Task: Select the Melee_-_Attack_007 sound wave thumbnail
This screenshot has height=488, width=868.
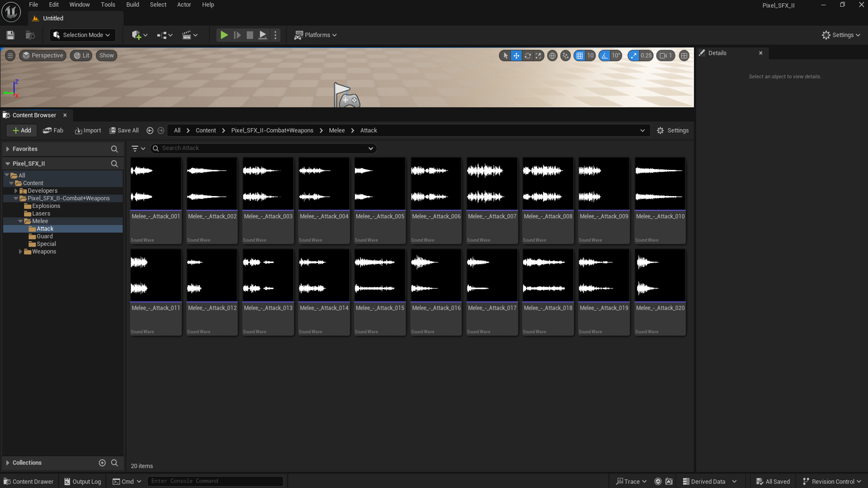Action: point(492,184)
